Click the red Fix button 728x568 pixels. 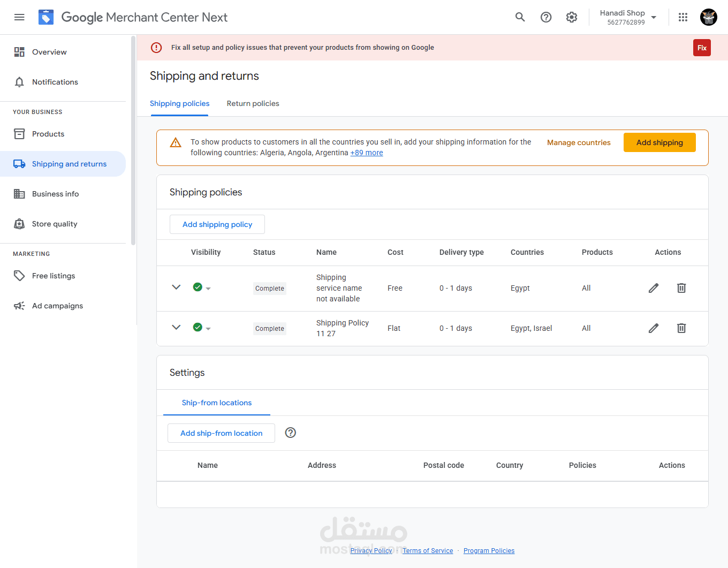pyautogui.click(x=702, y=48)
